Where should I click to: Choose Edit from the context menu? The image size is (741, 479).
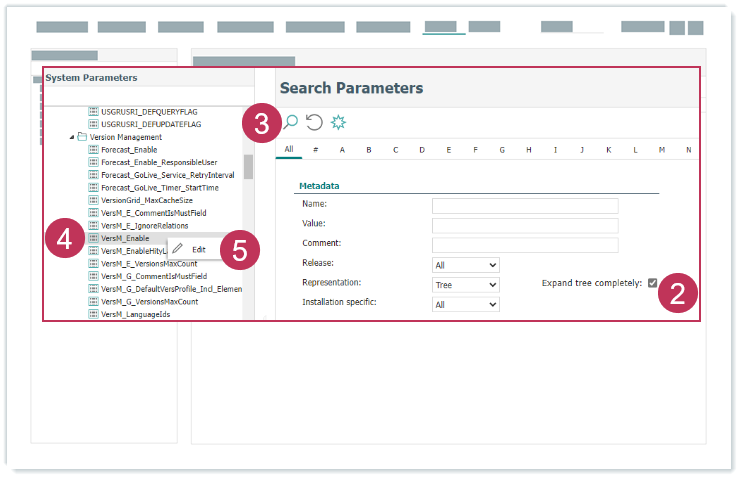click(199, 248)
